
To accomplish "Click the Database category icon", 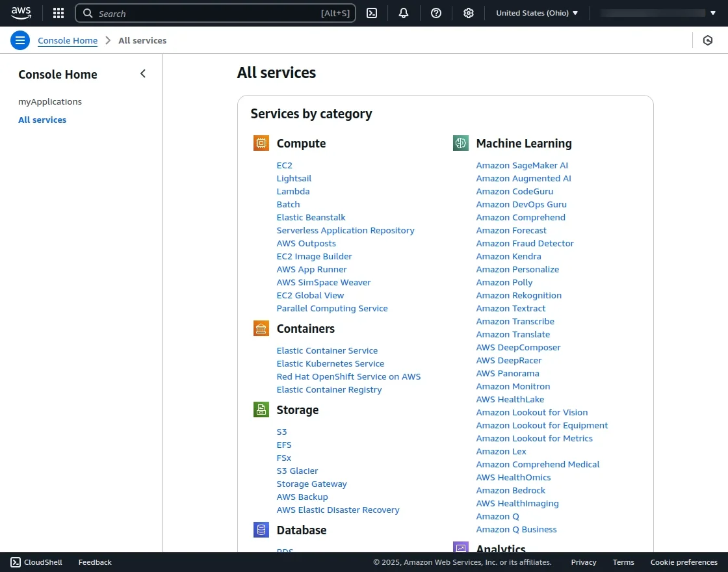I will coord(261,530).
